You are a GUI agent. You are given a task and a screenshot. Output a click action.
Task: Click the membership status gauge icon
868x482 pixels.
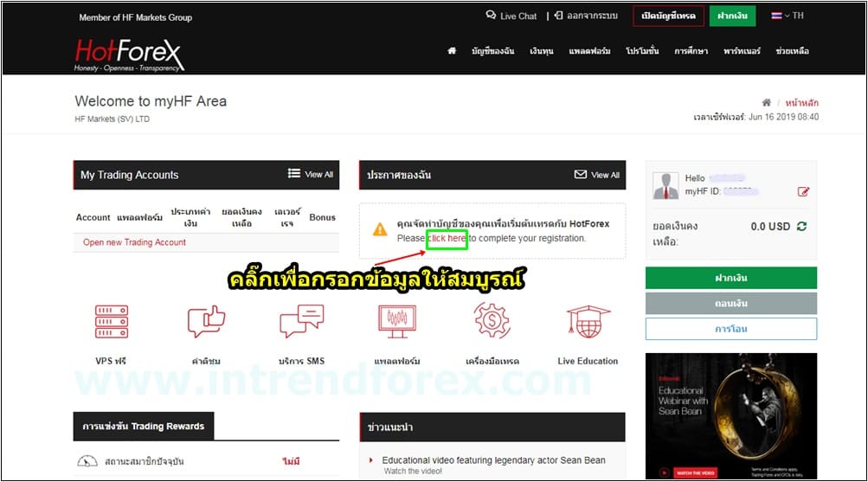(x=87, y=461)
